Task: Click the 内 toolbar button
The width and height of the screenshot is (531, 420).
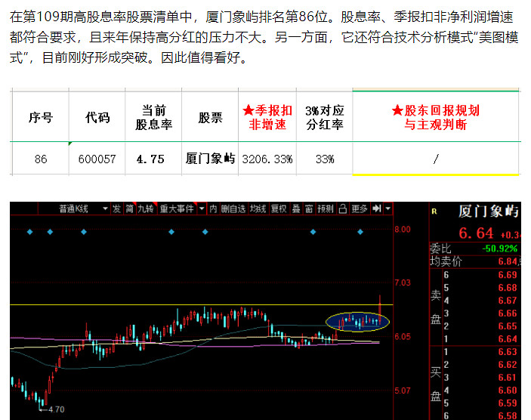Action: coord(213,209)
